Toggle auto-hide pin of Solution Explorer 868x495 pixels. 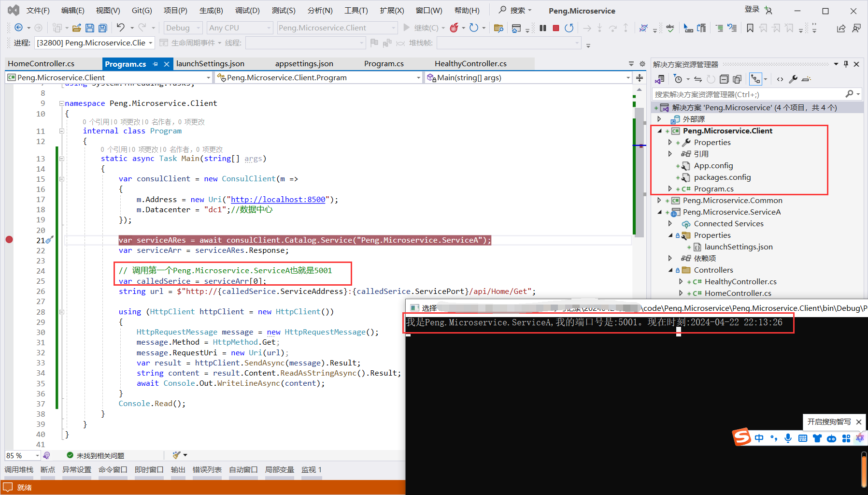tap(846, 64)
